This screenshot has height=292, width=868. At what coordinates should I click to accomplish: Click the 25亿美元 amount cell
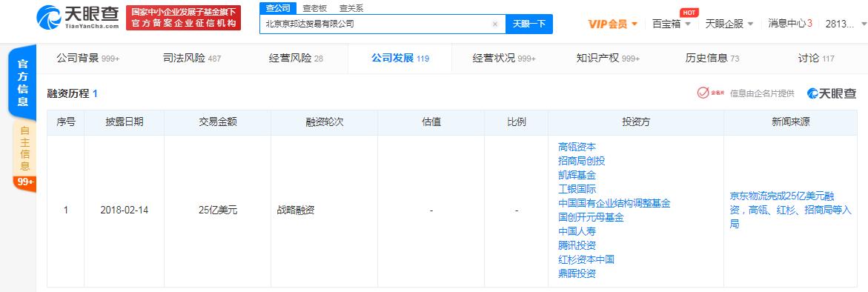click(217, 210)
